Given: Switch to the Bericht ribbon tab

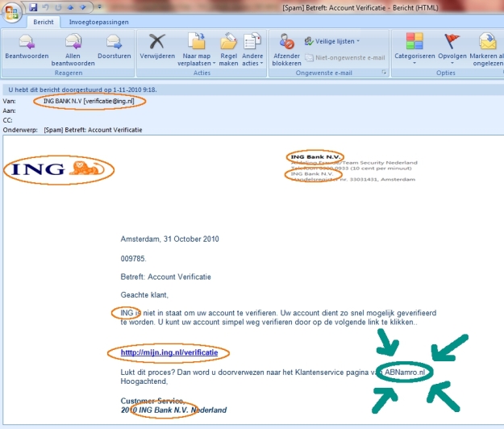Looking at the screenshot, I should click(x=44, y=22).
